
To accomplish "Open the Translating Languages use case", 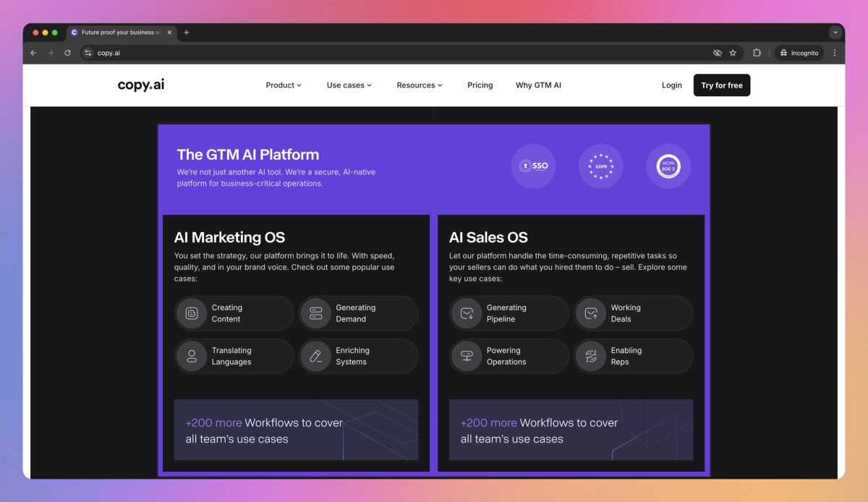I will coord(234,356).
